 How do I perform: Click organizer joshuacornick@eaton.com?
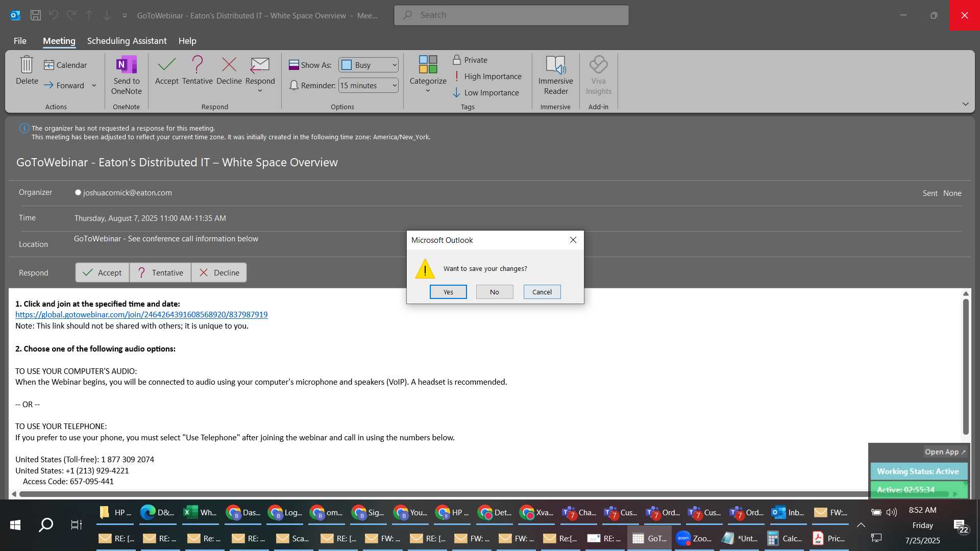tap(127, 193)
